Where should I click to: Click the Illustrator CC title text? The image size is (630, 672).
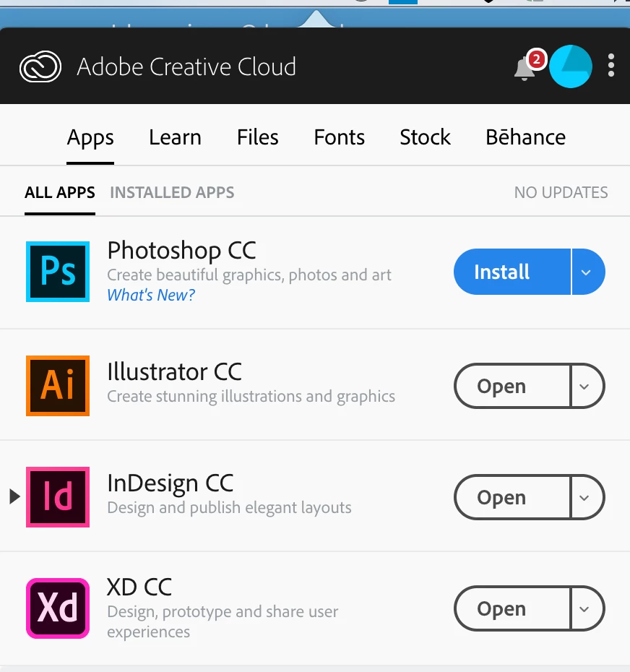tap(174, 371)
